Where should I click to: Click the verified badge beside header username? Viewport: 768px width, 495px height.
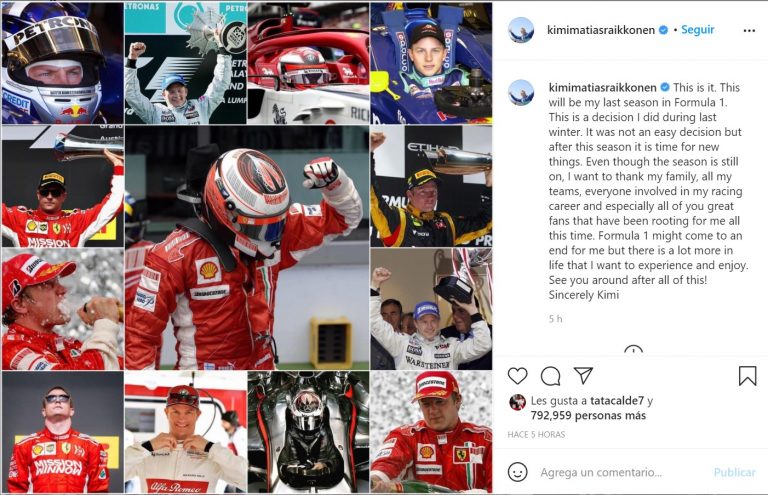click(x=663, y=30)
